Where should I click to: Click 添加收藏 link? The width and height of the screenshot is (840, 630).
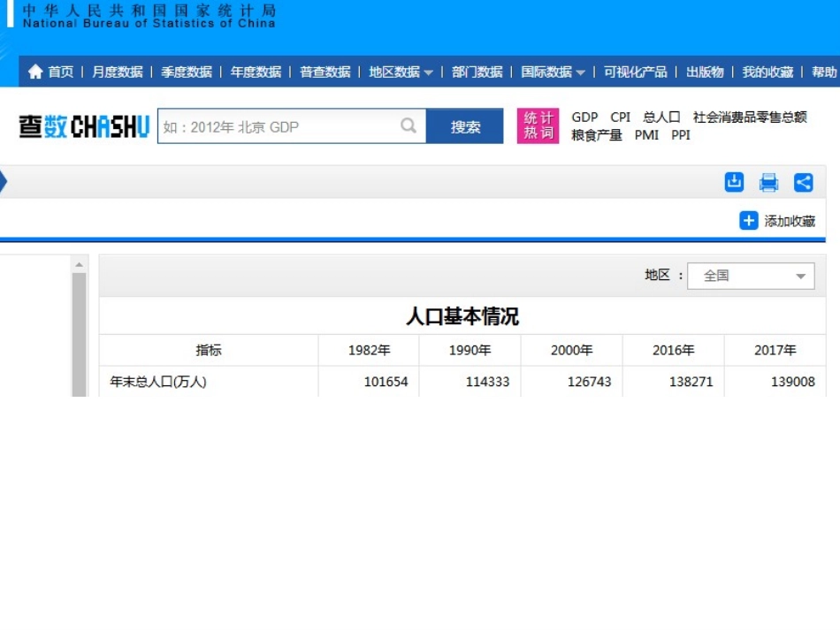tap(790, 221)
